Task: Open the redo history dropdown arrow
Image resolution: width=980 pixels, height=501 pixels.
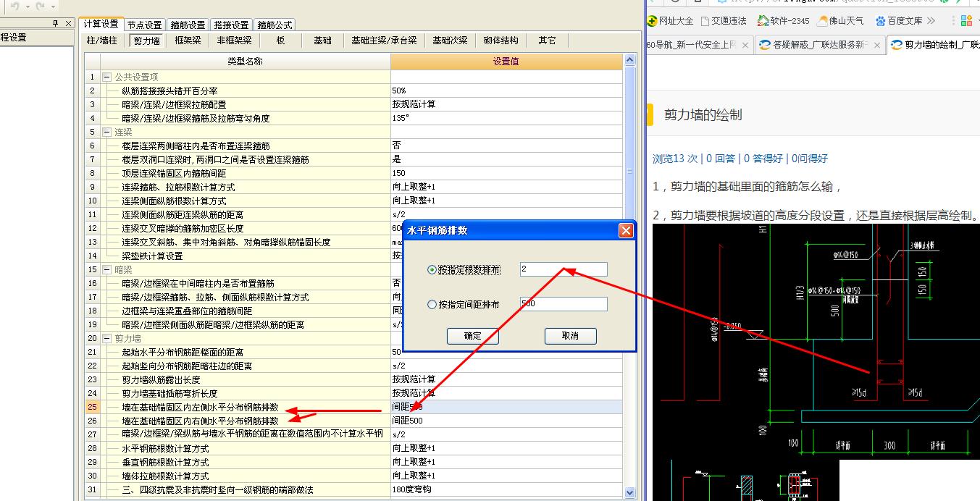Action: tap(51, 7)
